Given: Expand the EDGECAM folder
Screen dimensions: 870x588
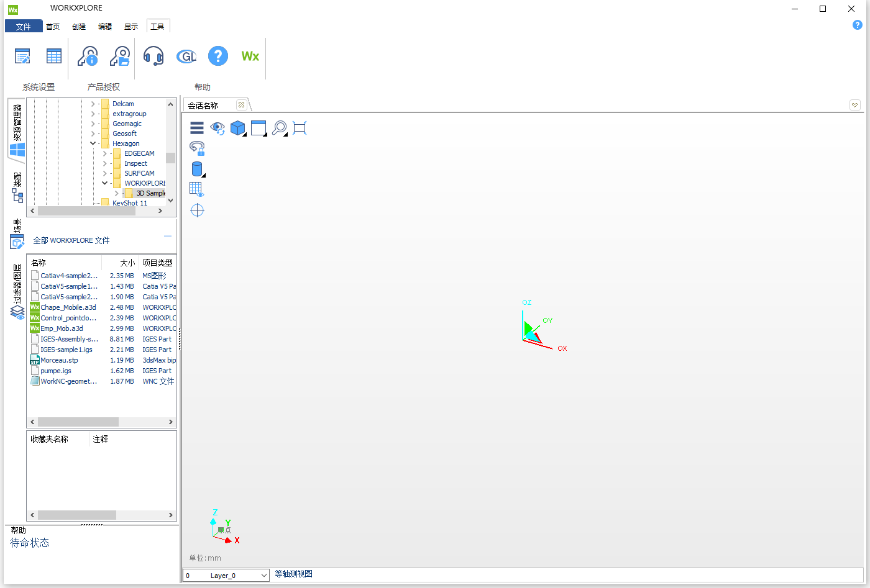Looking at the screenshot, I should click(x=104, y=153).
